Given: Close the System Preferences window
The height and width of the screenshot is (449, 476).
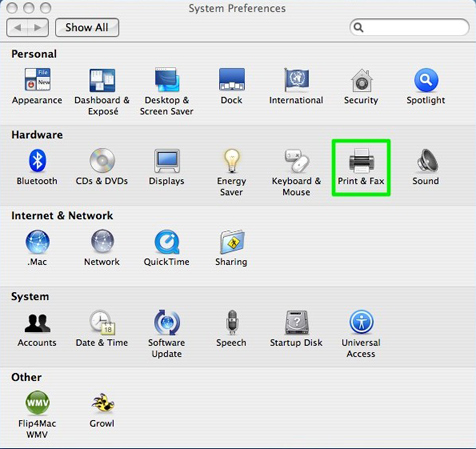Looking at the screenshot, I should pyautogui.click(x=12, y=8).
